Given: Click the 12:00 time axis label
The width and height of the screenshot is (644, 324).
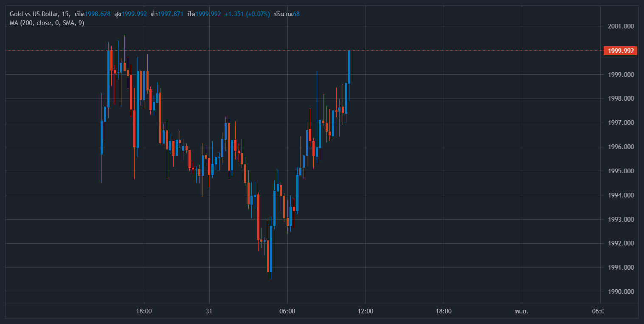Looking at the screenshot, I should coord(366,311).
